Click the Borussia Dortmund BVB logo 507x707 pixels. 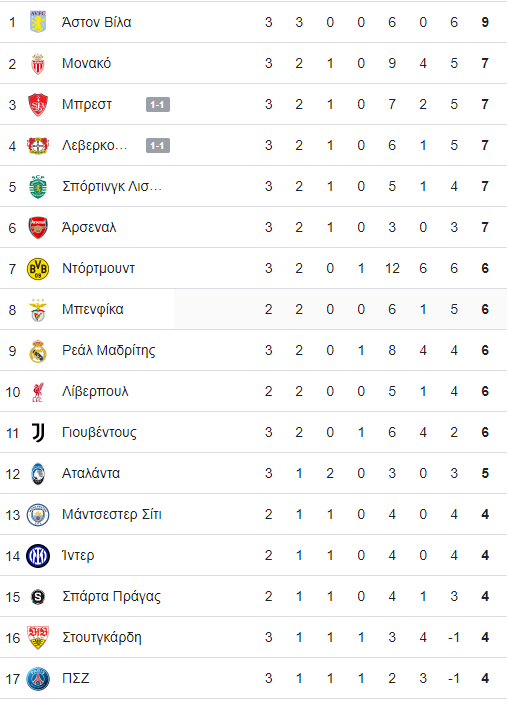point(38,269)
